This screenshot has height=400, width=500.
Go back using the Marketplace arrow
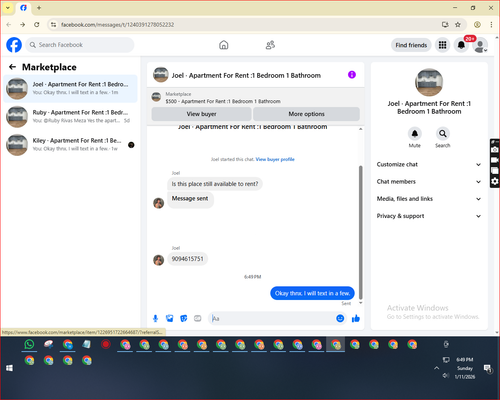(x=12, y=67)
